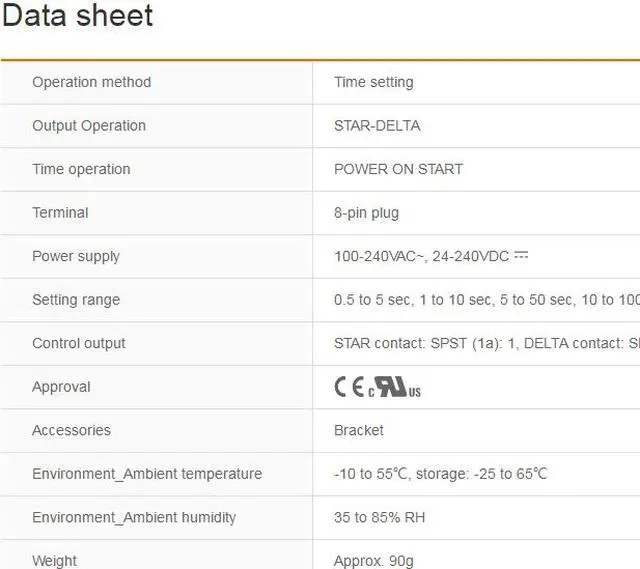Image resolution: width=640 pixels, height=569 pixels.
Task: Click the Bracket accessories value
Action: point(359,430)
